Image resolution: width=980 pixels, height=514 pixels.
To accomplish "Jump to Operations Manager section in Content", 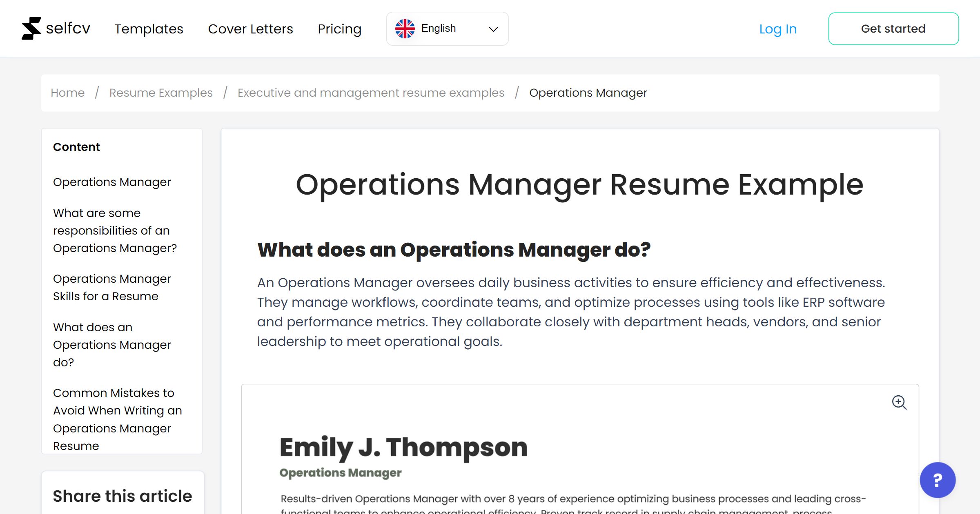I will click(x=112, y=182).
